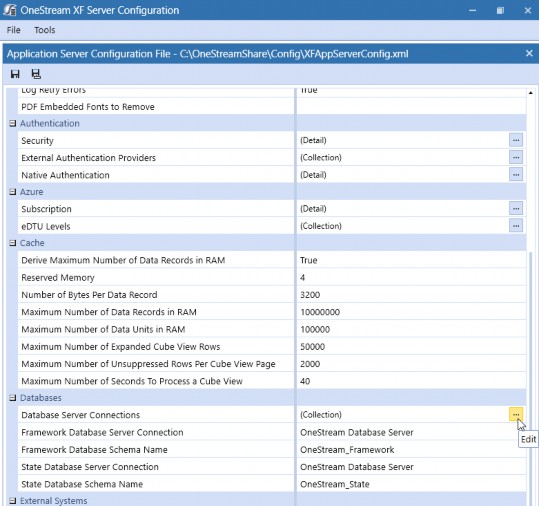Image resolution: width=539 pixels, height=506 pixels.
Task: Select the Security property row label
Action: (37, 141)
